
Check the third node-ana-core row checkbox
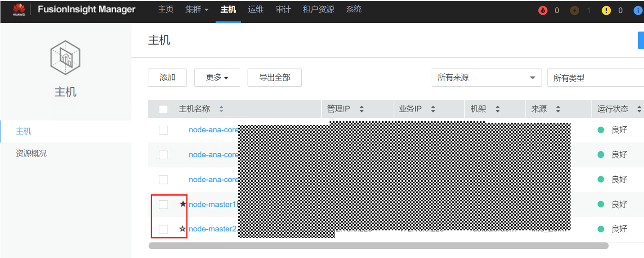tap(163, 179)
